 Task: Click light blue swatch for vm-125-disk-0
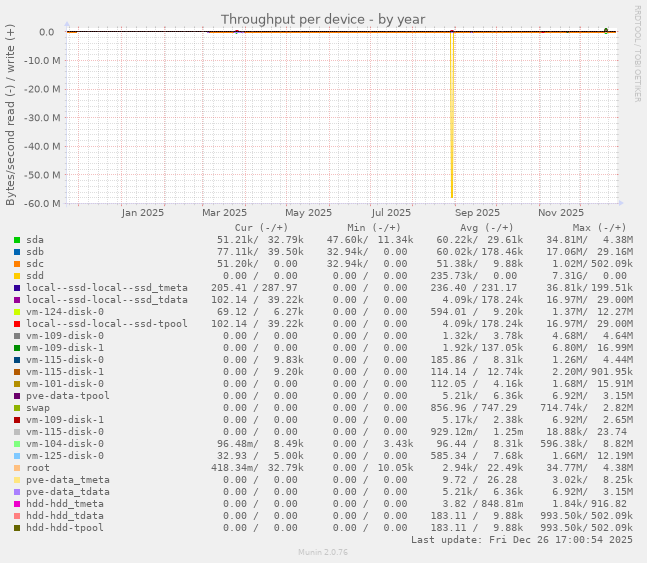(17, 456)
